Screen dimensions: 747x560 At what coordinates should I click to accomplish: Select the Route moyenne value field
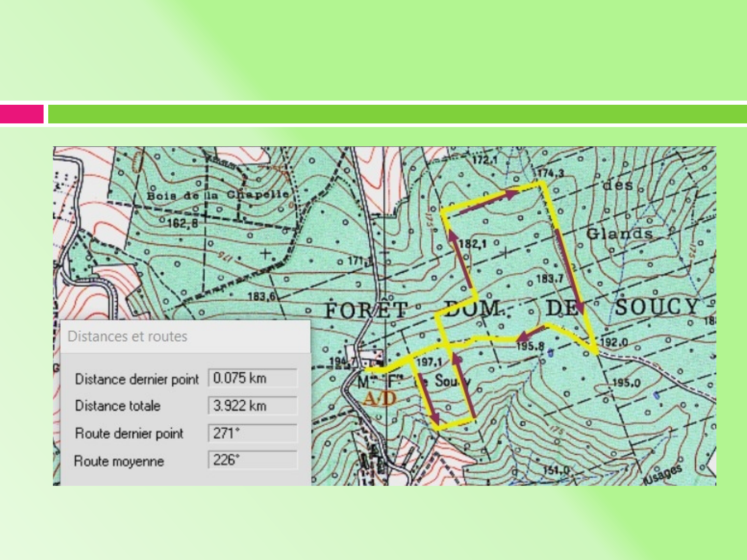click(x=253, y=460)
